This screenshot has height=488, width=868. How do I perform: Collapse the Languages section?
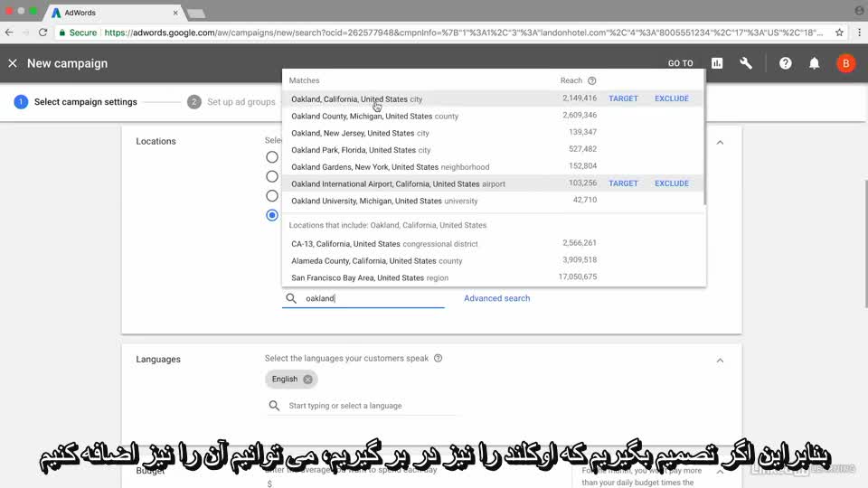[x=720, y=360]
